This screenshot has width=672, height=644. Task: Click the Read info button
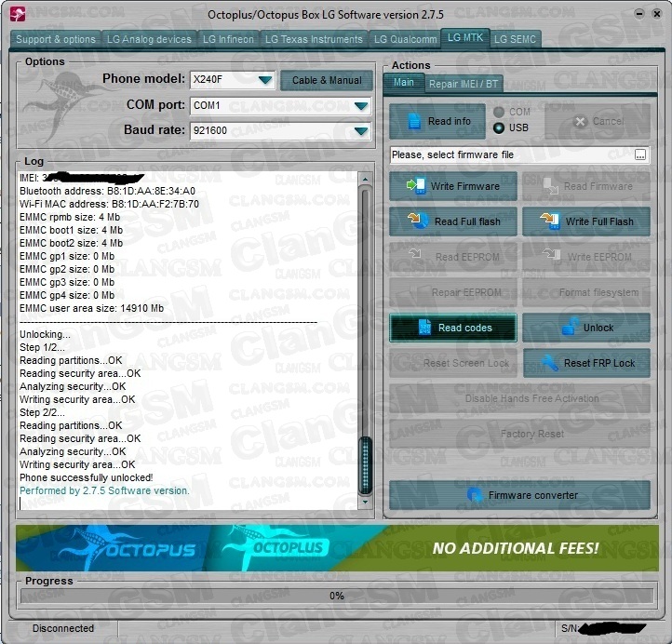(x=437, y=121)
